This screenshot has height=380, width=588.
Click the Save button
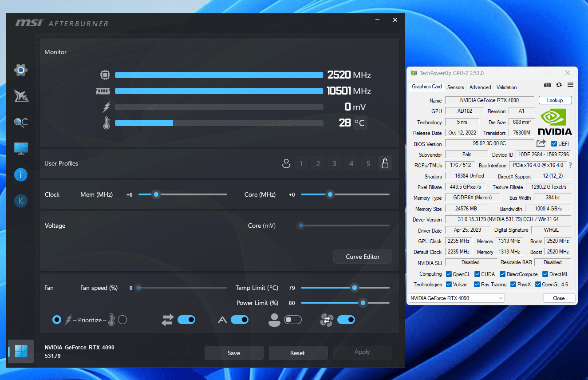click(x=234, y=353)
